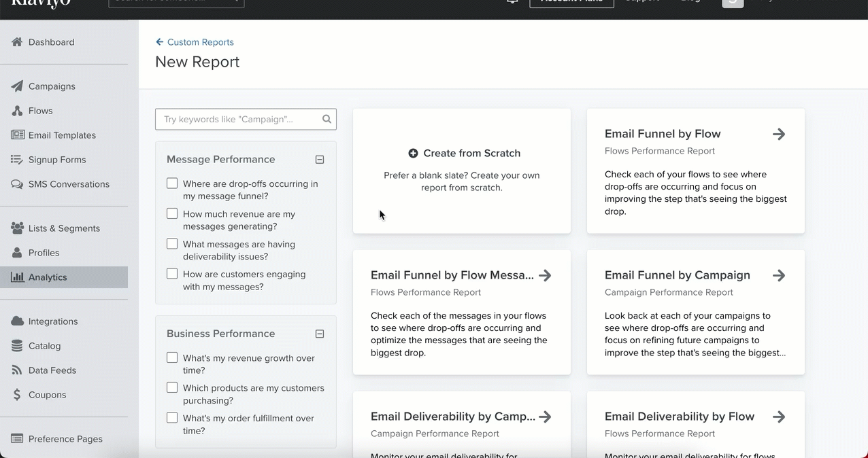
Task: Check 'What's my revenue growth over time?'
Action: (x=172, y=357)
